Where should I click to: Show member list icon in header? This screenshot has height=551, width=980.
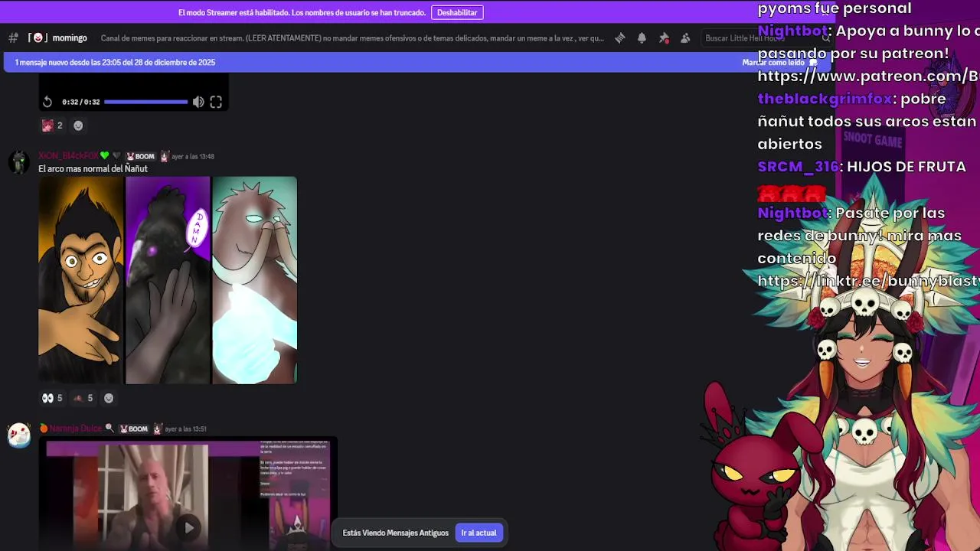[685, 38]
